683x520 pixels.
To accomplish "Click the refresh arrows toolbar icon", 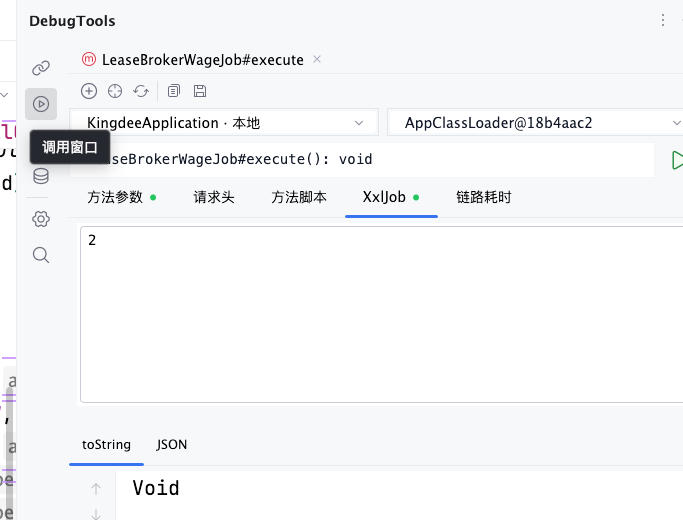I will pos(141,91).
